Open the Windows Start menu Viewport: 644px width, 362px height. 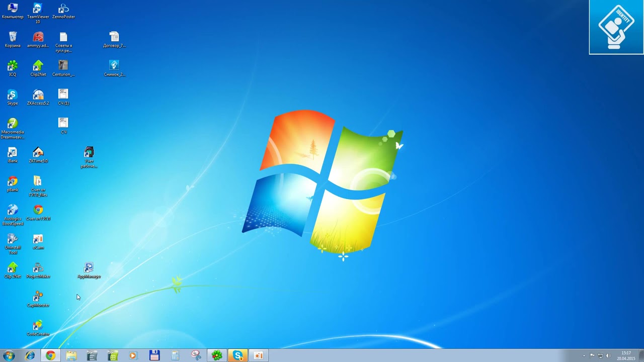click(9, 355)
